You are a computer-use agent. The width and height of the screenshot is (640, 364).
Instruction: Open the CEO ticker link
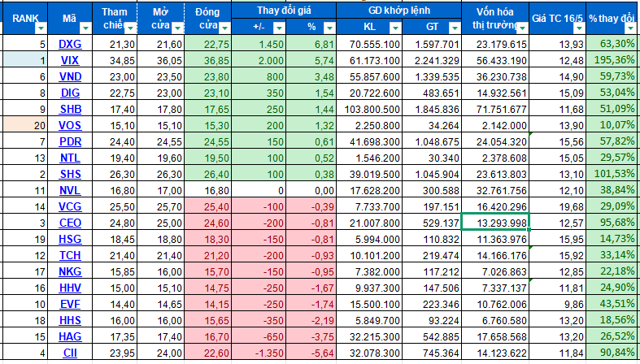70,223
